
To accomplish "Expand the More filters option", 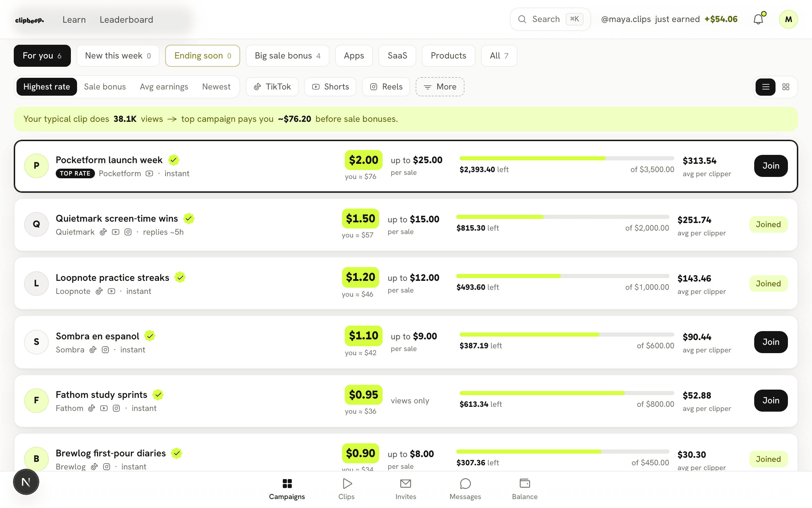I will coord(440,87).
